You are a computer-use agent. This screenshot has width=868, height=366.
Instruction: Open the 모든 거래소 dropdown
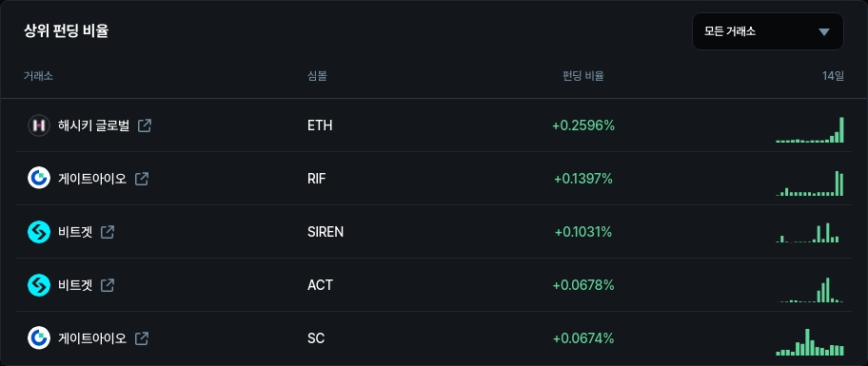click(768, 31)
